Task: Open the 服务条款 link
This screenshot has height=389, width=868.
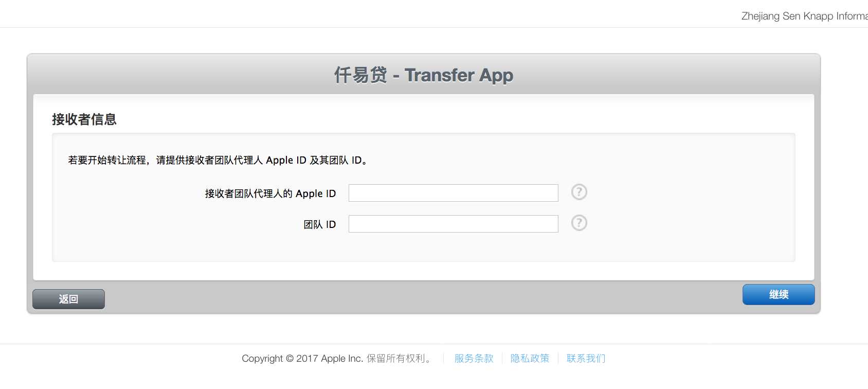Action: (474, 358)
